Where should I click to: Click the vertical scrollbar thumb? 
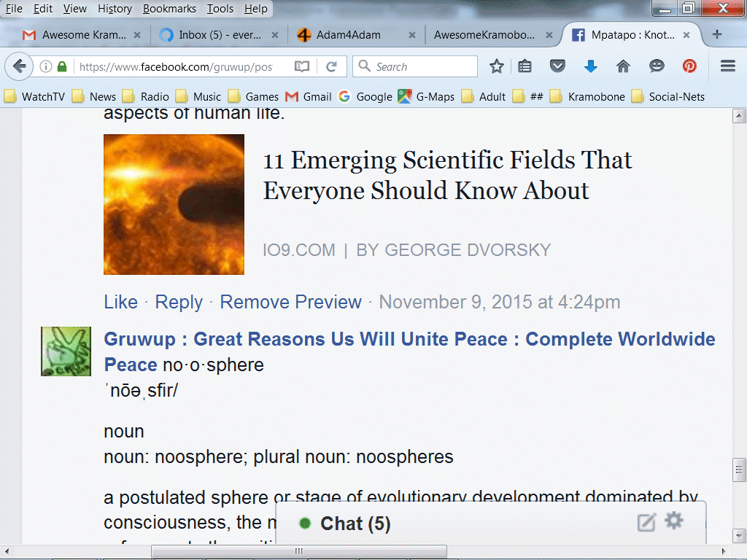click(739, 470)
